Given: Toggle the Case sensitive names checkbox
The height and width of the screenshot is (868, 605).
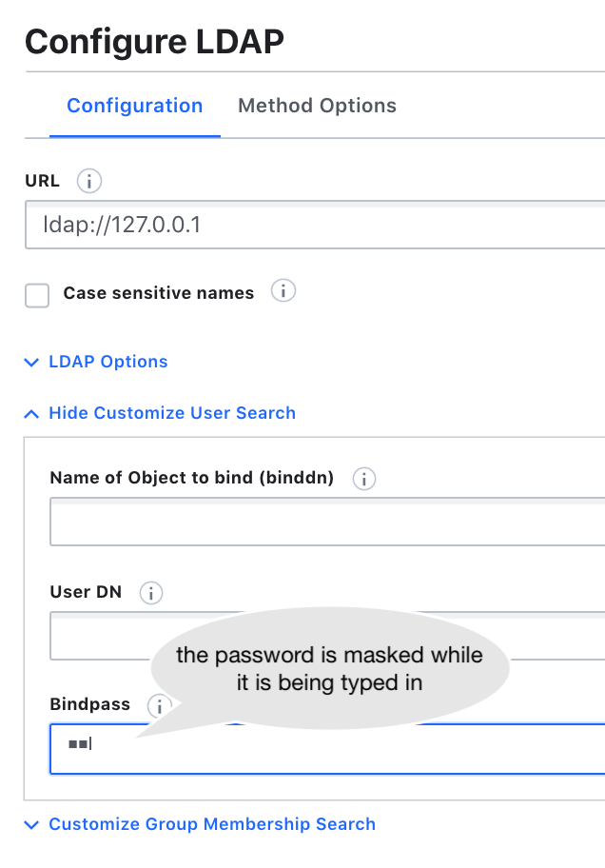Looking at the screenshot, I should coord(36,295).
